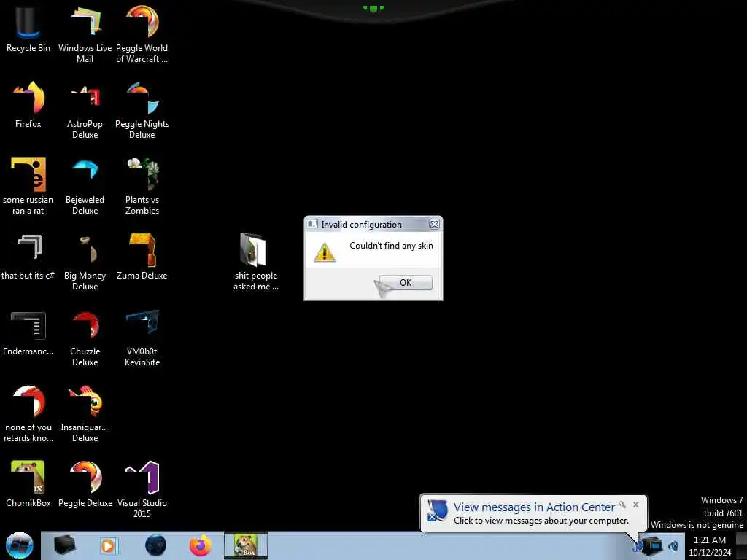Image resolution: width=747 pixels, height=560 pixels.
Task: Open Action Center notification options wrench
Action: pos(622,505)
